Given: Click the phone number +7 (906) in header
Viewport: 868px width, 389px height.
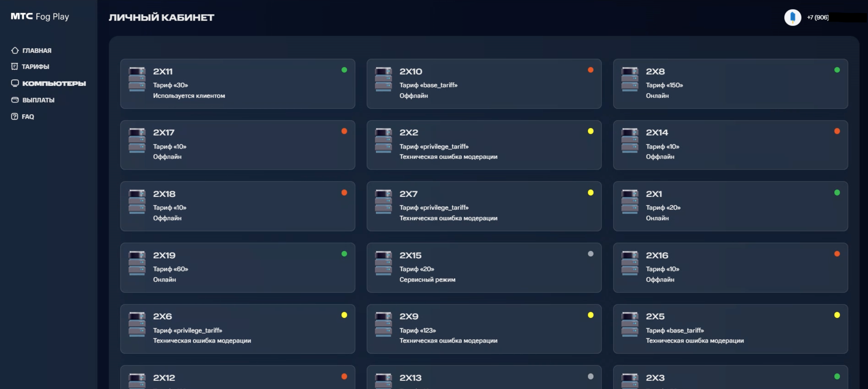Looking at the screenshot, I should tap(817, 17).
